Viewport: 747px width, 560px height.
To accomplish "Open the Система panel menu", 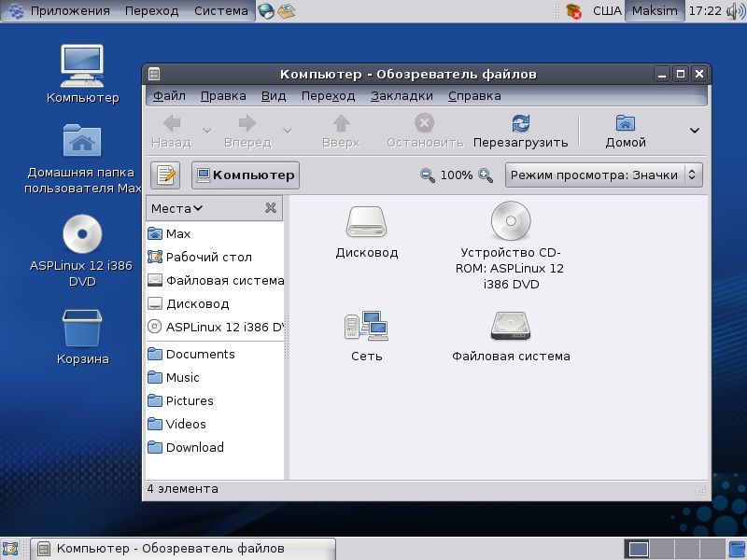I will (x=220, y=10).
